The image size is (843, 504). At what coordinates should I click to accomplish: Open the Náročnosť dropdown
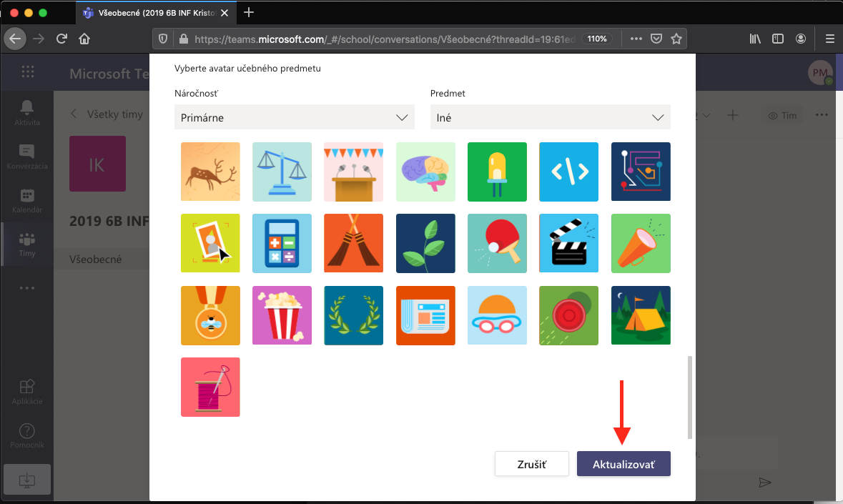294,117
